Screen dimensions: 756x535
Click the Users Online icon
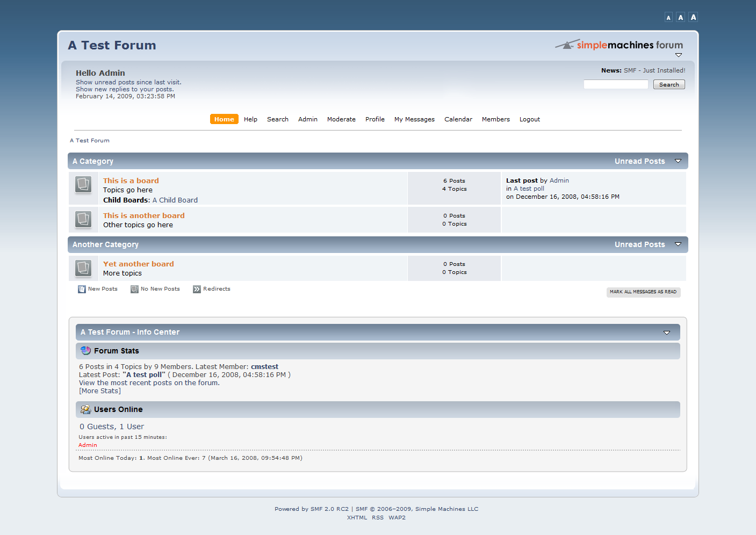click(85, 409)
